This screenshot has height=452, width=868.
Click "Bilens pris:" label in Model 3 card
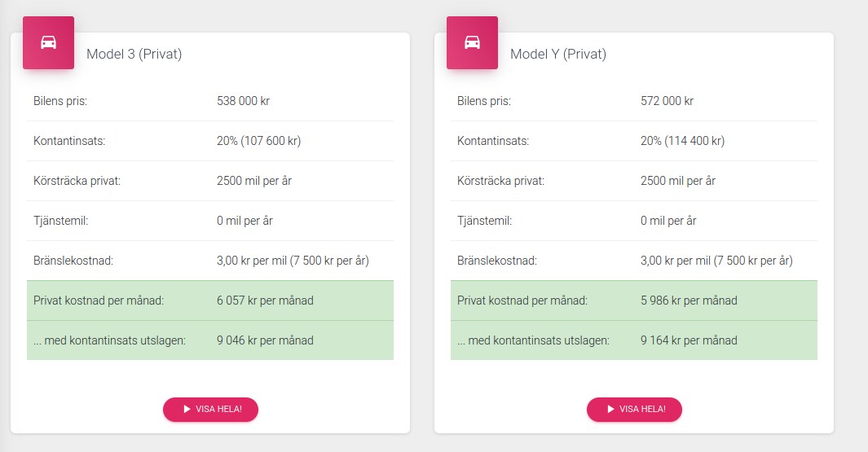click(60, 102)
